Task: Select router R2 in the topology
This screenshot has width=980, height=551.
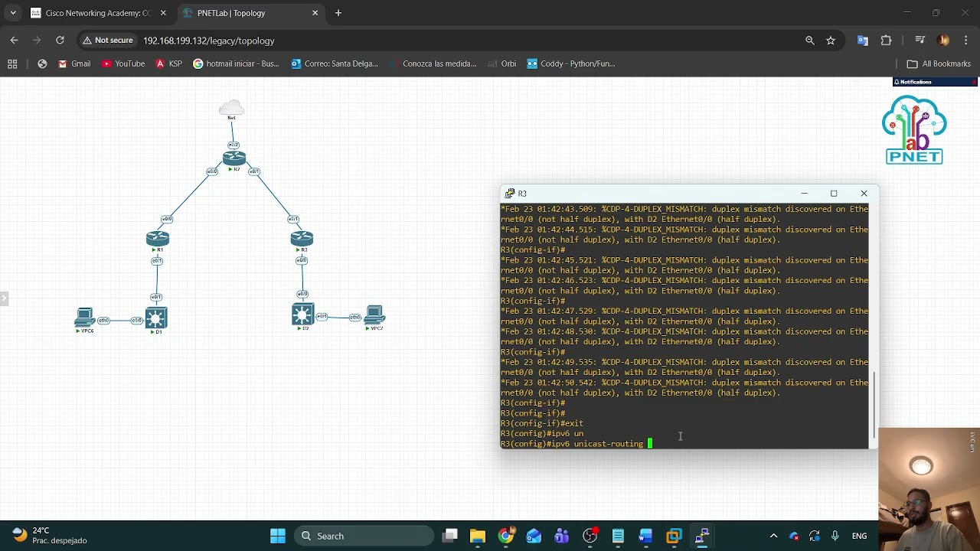Action: click(234, 159)
